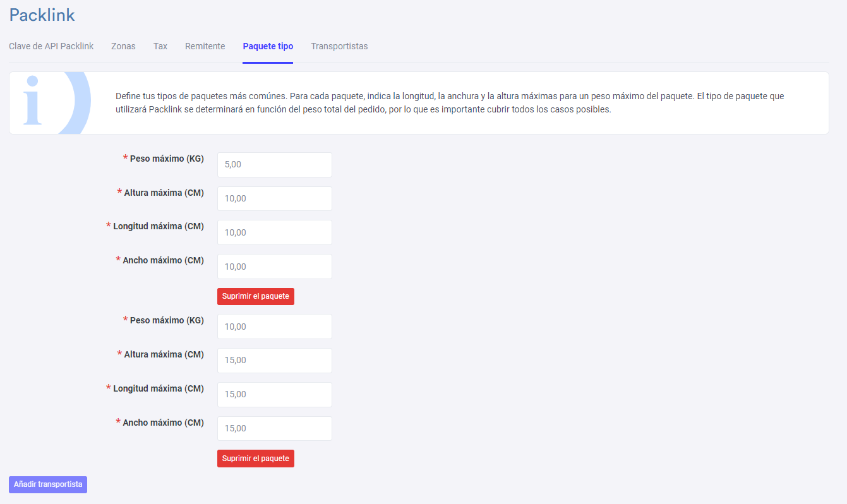Open the Clave de API Packlink tab
The image size is (847, 504).
coord(51,46)
